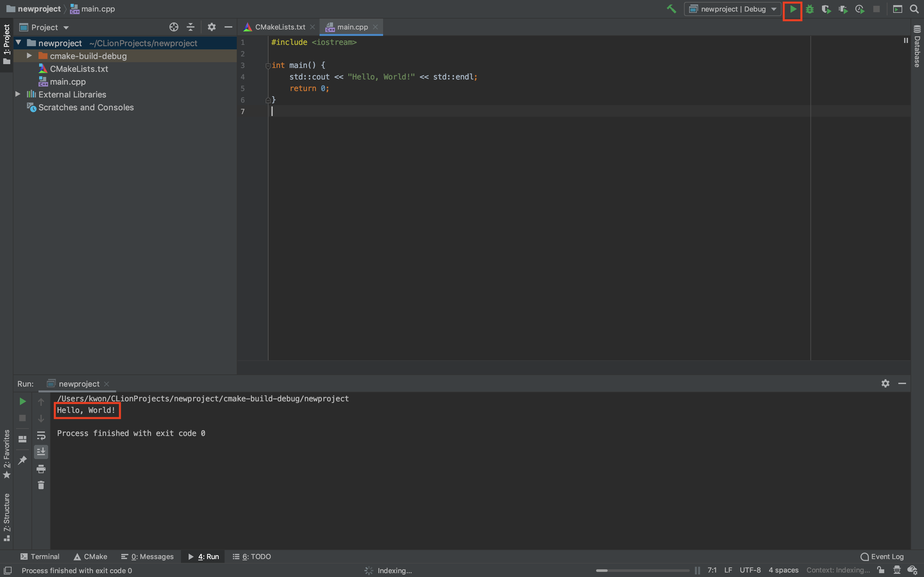Toggle soft-wrap in Run console
Image resolution: width=924 pixels, height=577 pixels.
[41, 435]
